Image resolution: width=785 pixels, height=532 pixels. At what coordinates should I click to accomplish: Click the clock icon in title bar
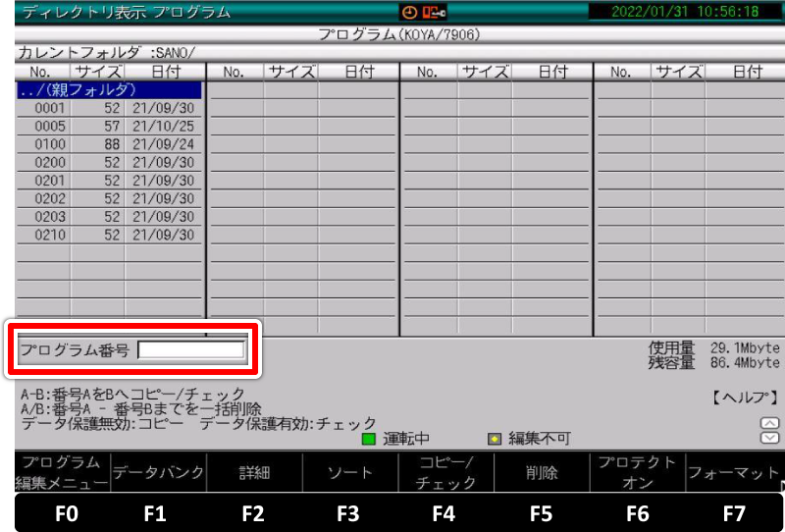409,13
